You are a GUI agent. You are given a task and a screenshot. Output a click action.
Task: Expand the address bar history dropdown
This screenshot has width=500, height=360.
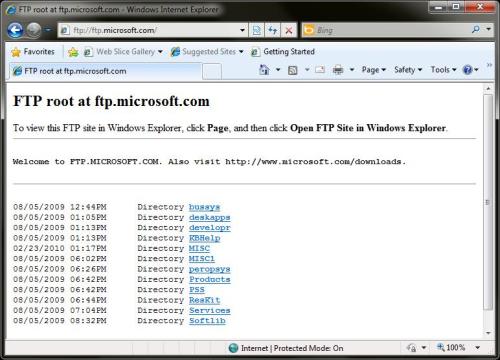pos(242,30)
